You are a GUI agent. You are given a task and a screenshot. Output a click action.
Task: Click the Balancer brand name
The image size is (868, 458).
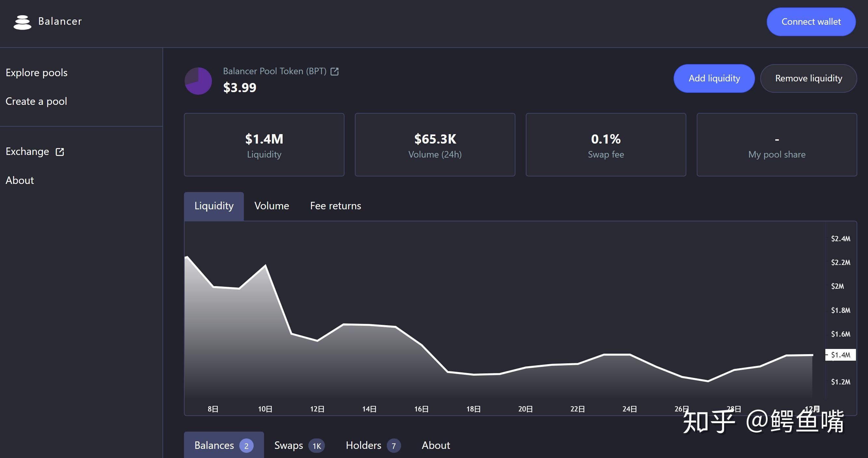tap(60, 21)
